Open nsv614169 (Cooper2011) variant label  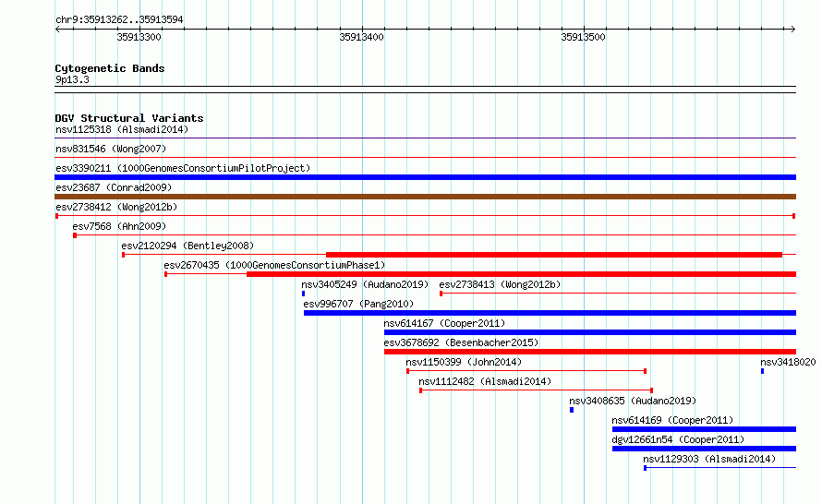672,420
